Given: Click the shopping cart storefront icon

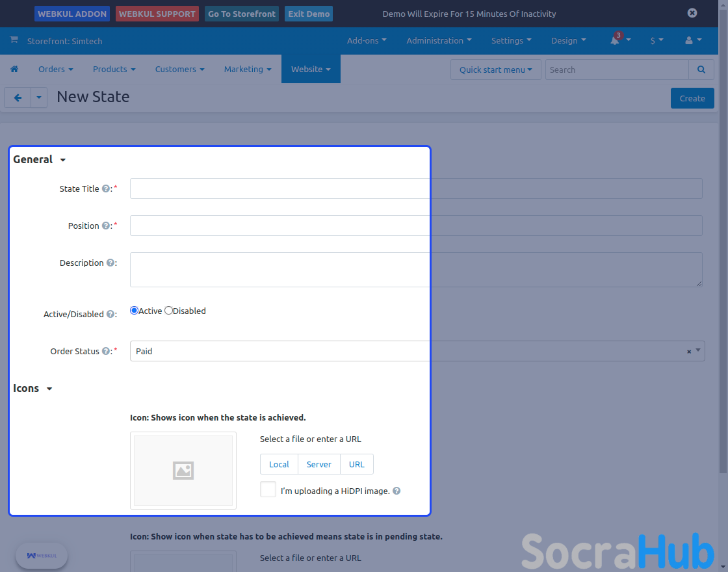Looking at the screenshot, I should (14, 40).
